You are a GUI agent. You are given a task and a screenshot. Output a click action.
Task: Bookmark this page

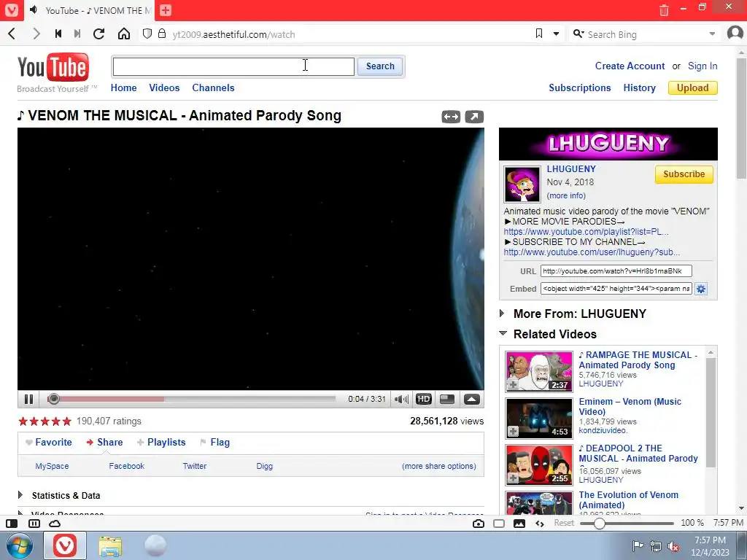click(x=539, y=34)
